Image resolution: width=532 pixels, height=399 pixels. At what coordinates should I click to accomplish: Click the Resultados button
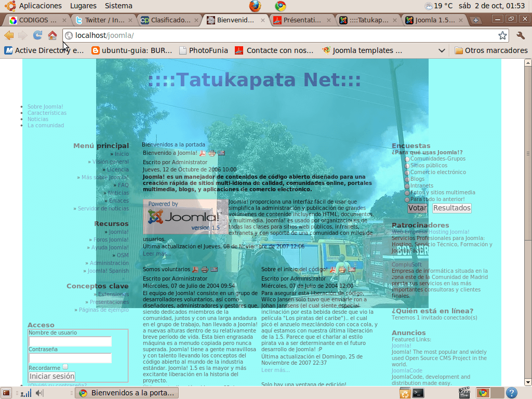452,208
